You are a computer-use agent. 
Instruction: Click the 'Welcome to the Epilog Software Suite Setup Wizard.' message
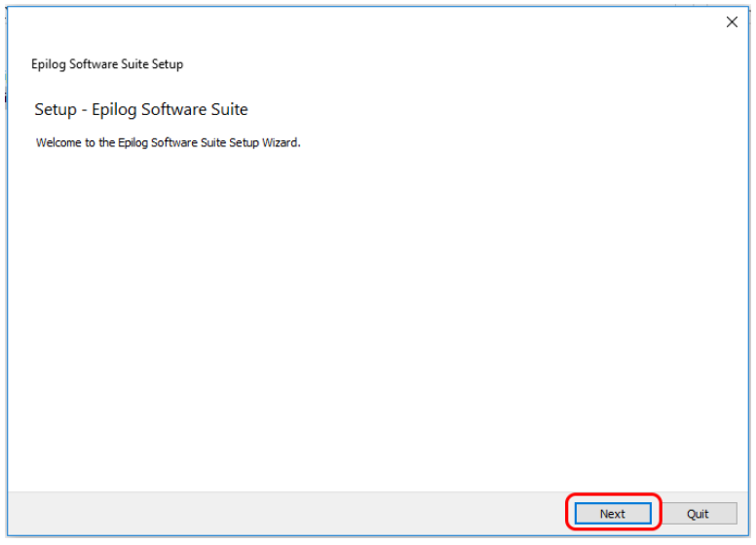(x=168, y=142)
